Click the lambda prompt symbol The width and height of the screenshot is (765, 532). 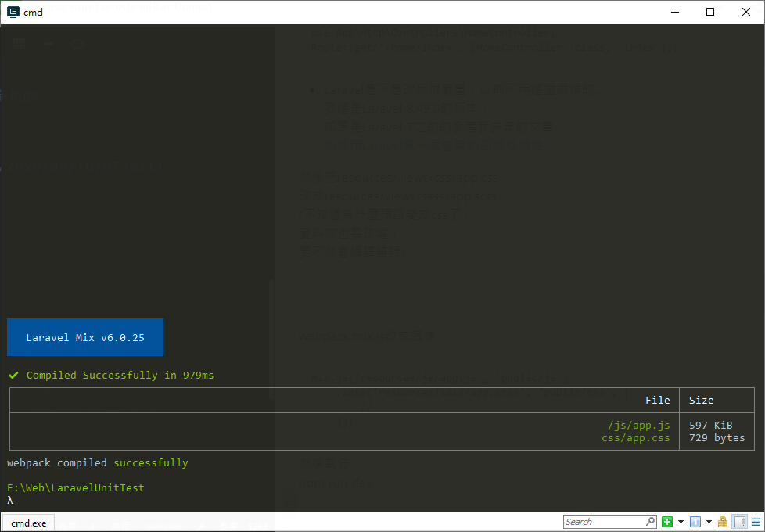[x=9, y=500]
